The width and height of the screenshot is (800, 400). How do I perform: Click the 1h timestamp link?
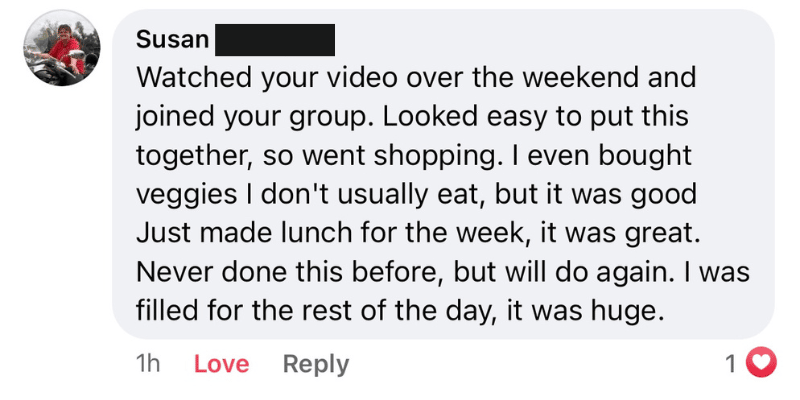148,364
